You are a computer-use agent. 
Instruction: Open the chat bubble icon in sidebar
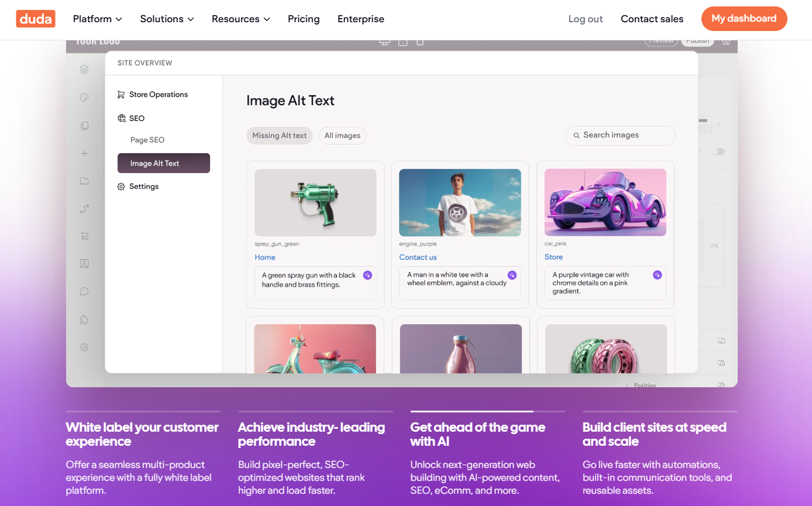coord(84,291)
